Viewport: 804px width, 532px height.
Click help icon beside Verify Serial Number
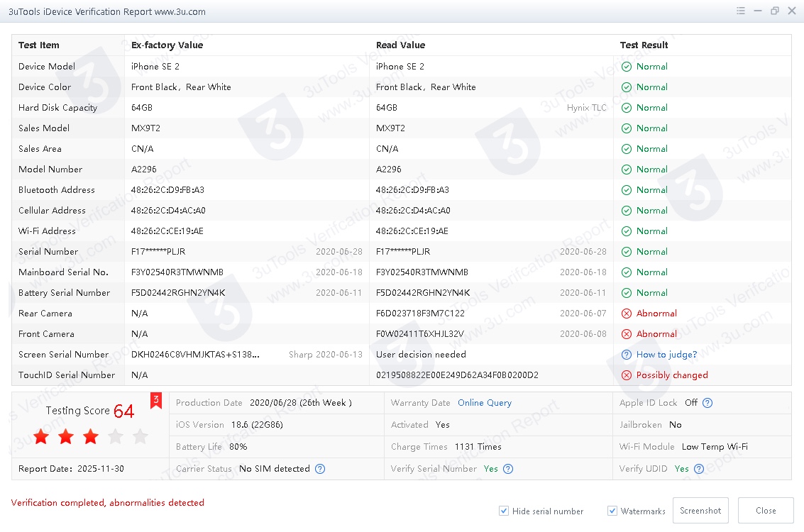[508, 469]
